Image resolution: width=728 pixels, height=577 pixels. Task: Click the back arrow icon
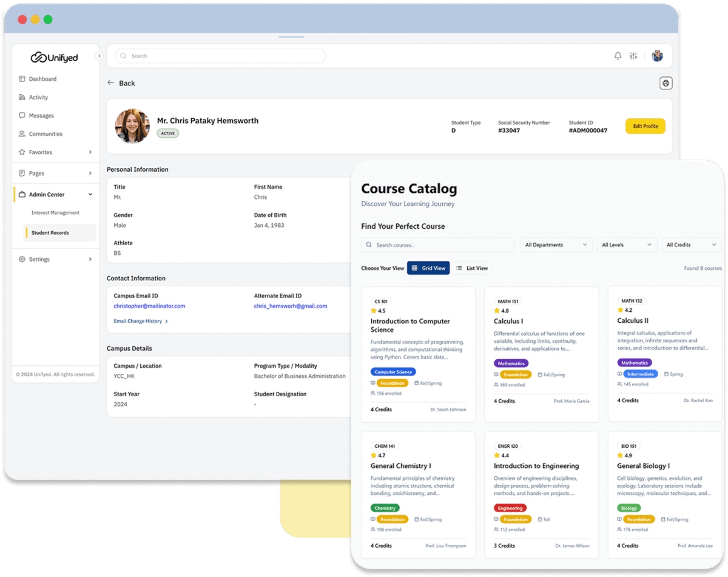click(x=110, y=83)
